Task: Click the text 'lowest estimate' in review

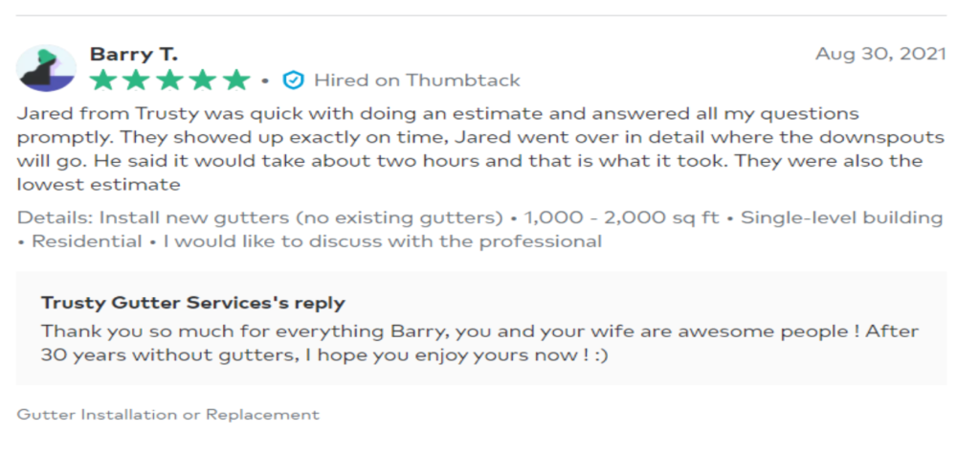Action: 99,185
